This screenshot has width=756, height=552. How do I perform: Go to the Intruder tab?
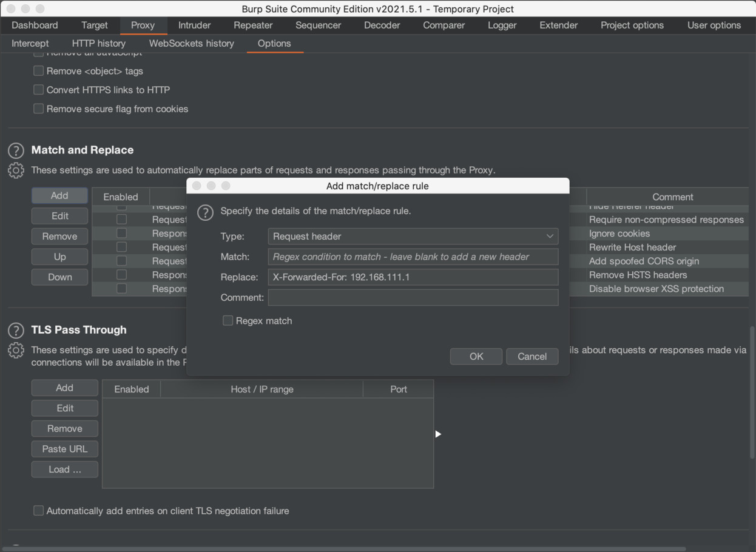tap(194, 25)
